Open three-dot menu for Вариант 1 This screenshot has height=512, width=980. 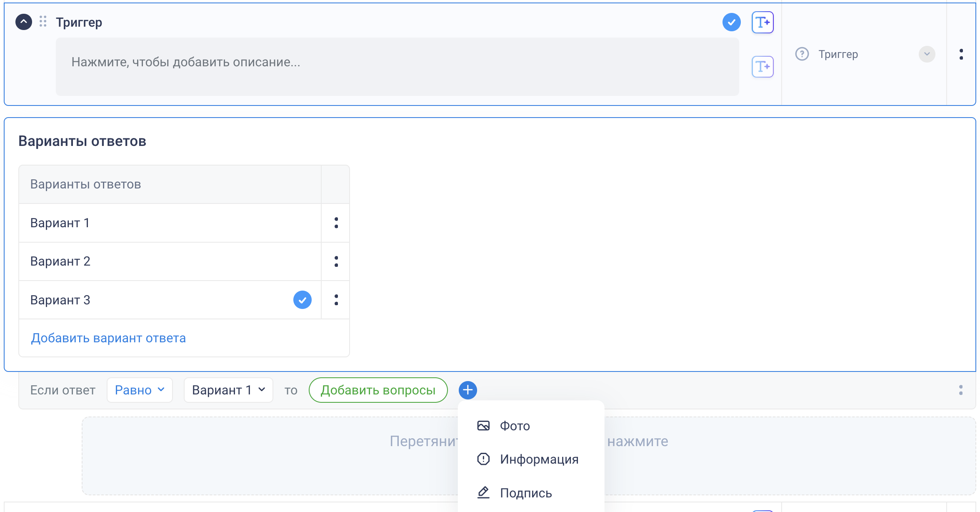coord(336,223)
